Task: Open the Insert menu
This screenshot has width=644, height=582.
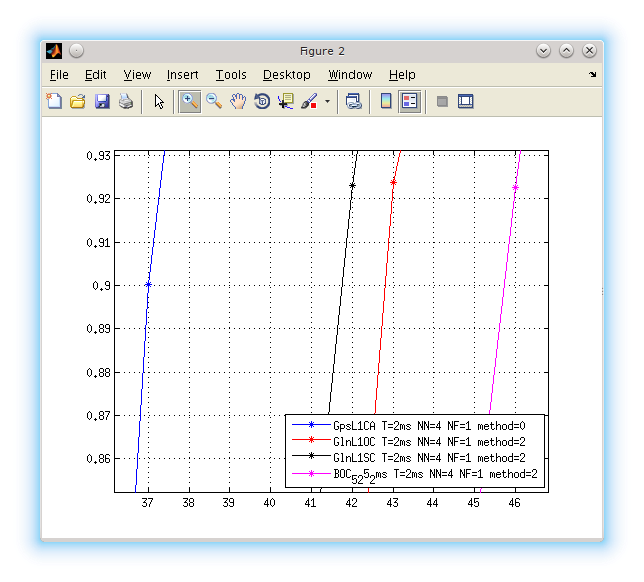Action: coord(182,75)
